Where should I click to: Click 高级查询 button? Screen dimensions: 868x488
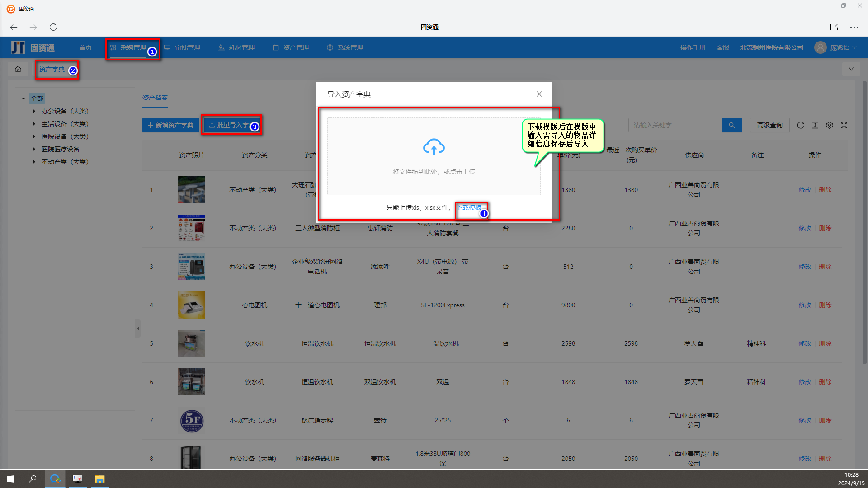(x=769, y=125)
